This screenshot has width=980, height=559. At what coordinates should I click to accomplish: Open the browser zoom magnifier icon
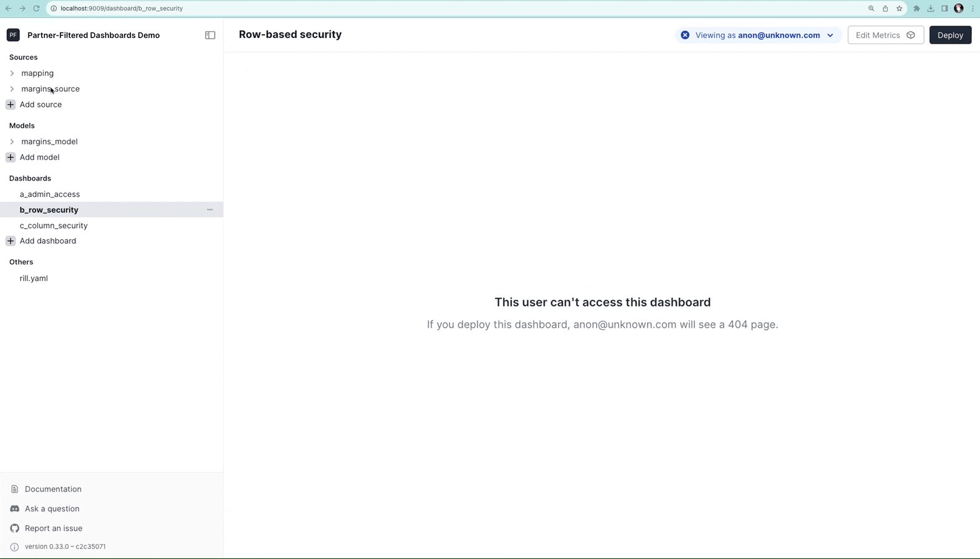click(872, 9)
